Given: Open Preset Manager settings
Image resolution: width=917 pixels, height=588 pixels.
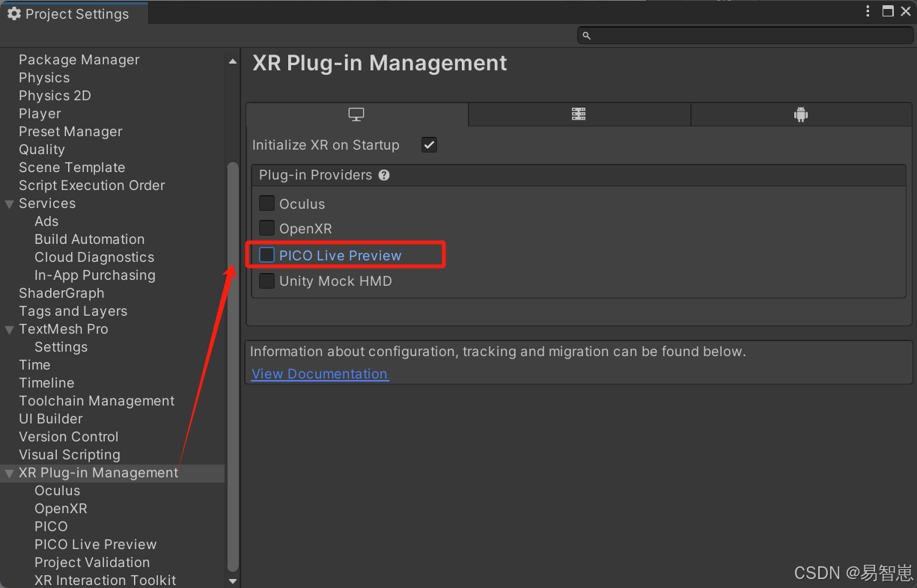Looking at the screenshot, I should click(70, 132).
